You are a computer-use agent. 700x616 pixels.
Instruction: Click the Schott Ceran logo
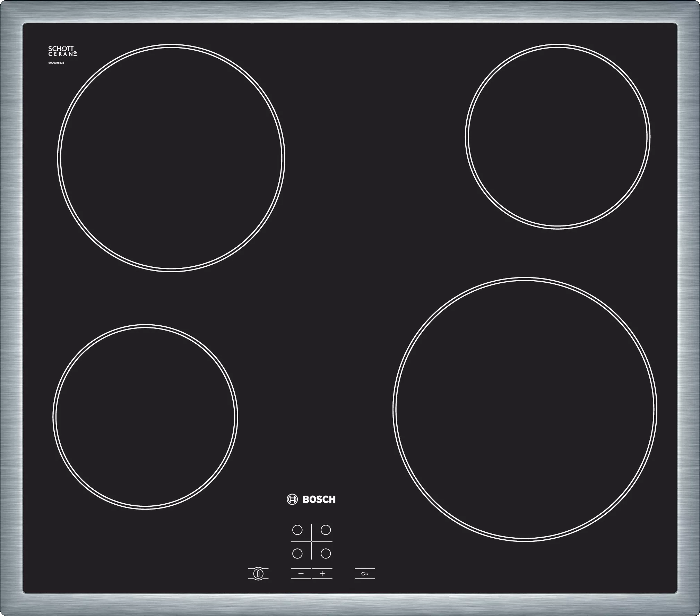pyautogui.click(x=62, y=51)
